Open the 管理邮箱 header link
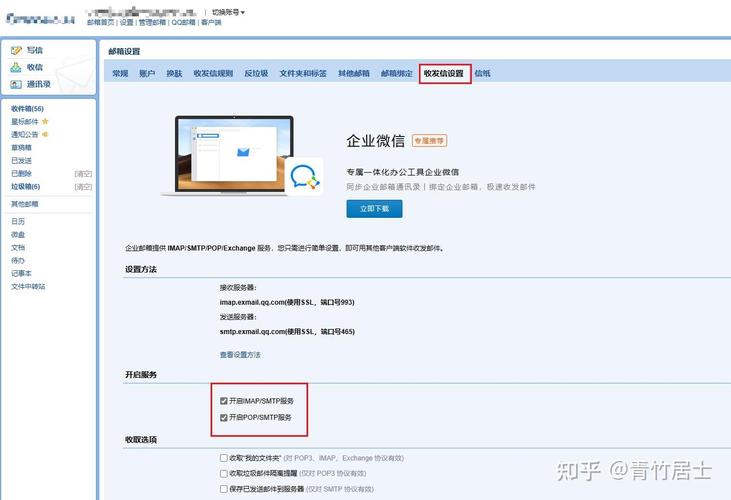 (152, 22)
